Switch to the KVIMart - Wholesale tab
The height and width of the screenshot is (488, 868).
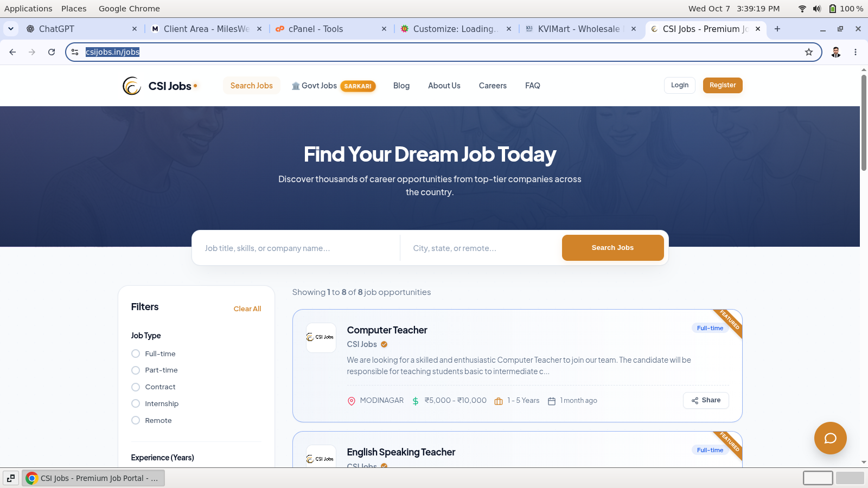pos(580,29)
